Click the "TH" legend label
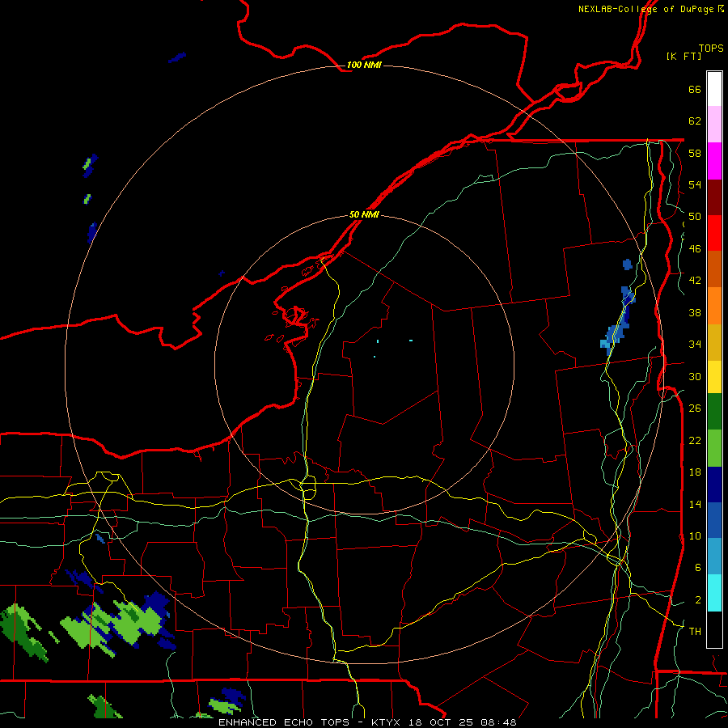728x728 pixels. [x=695, y=632]
